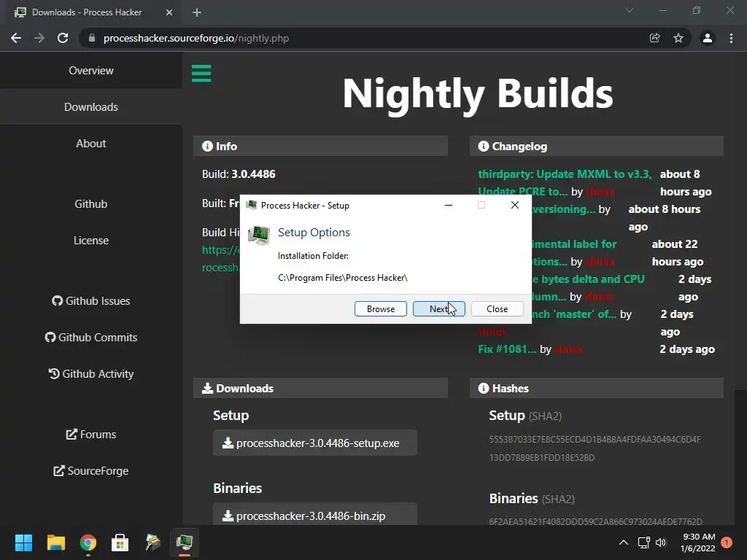This screenshot has width=747, height=560.
Task: Toggle the green hamburger menu icon
Action: (201, 74)
